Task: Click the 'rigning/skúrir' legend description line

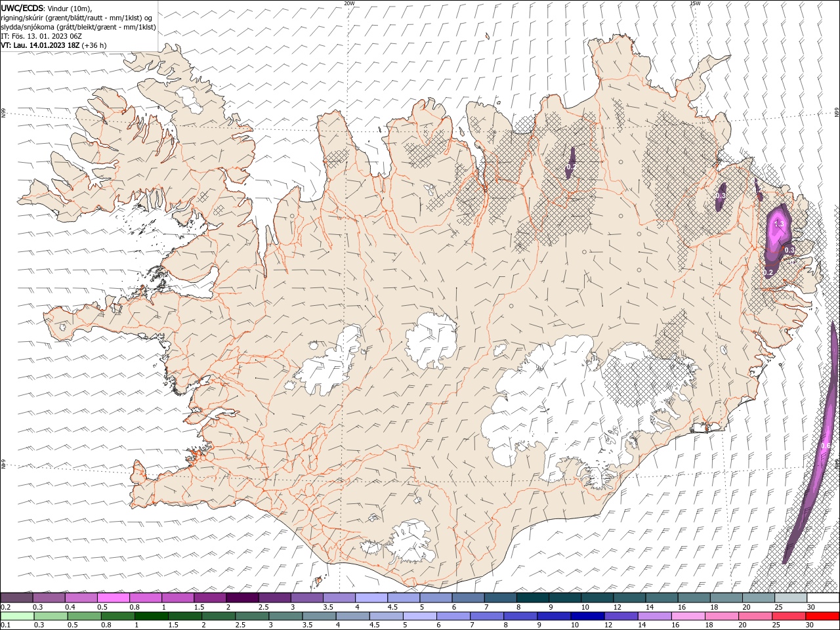Action: click(x=77, y=18)
